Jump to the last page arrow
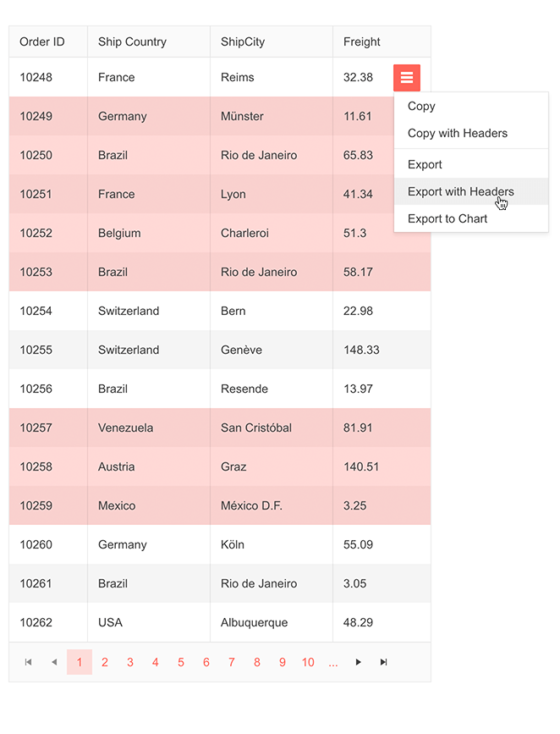 point(383,662)
